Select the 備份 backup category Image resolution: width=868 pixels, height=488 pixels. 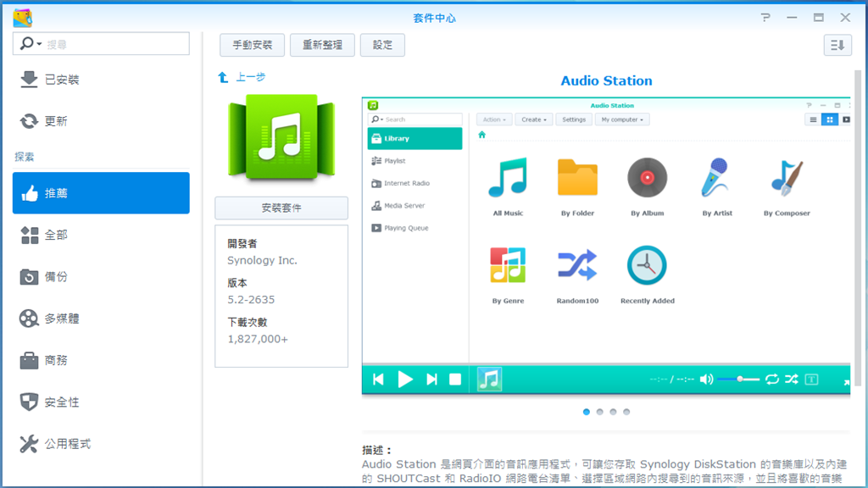click(x=102, y=277)
